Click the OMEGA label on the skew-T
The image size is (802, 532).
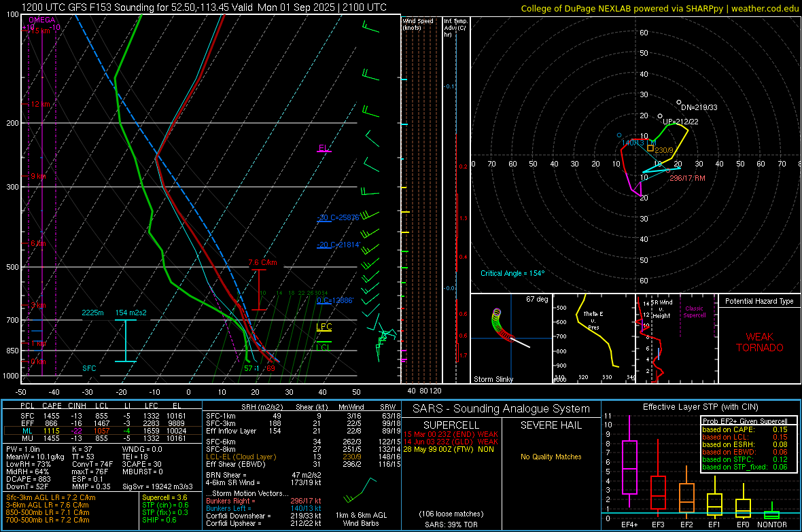click(42, 20)
